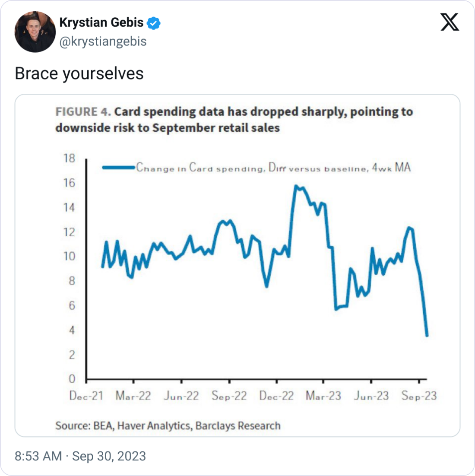Click the chart's peak near 16
The height and width of the screenshot is (476, 475).
tap(296, 186)
